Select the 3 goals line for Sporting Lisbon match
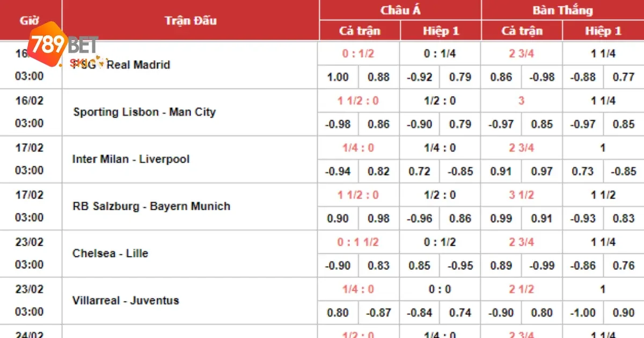This screenshot has width=644, height=338. (x=521, y=101)
